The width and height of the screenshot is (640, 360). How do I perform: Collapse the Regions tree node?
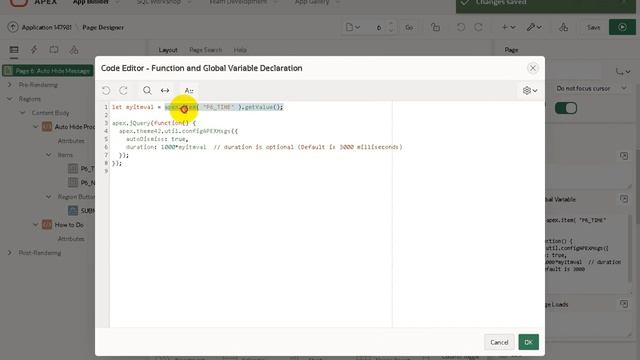pyautogui.click(x=10, y=99)
